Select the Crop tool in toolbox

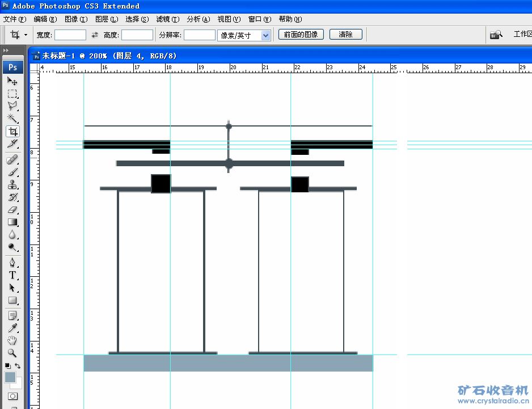point(12,132)
